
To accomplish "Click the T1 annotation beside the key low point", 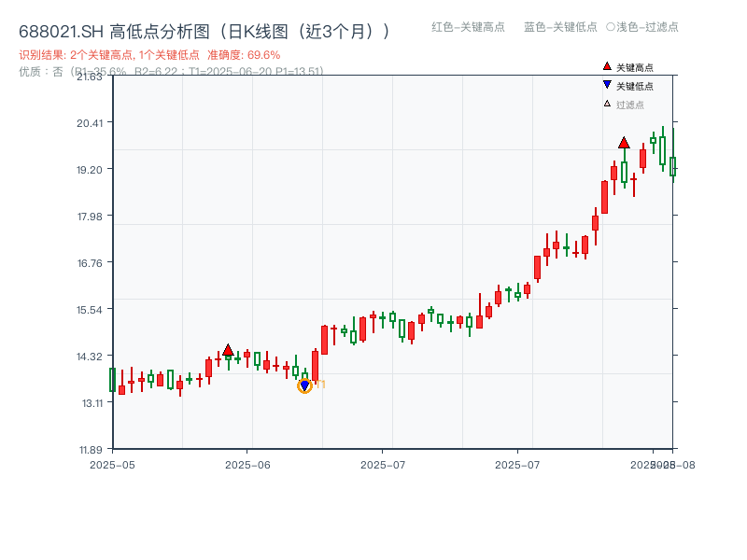I will coord(320,385).
